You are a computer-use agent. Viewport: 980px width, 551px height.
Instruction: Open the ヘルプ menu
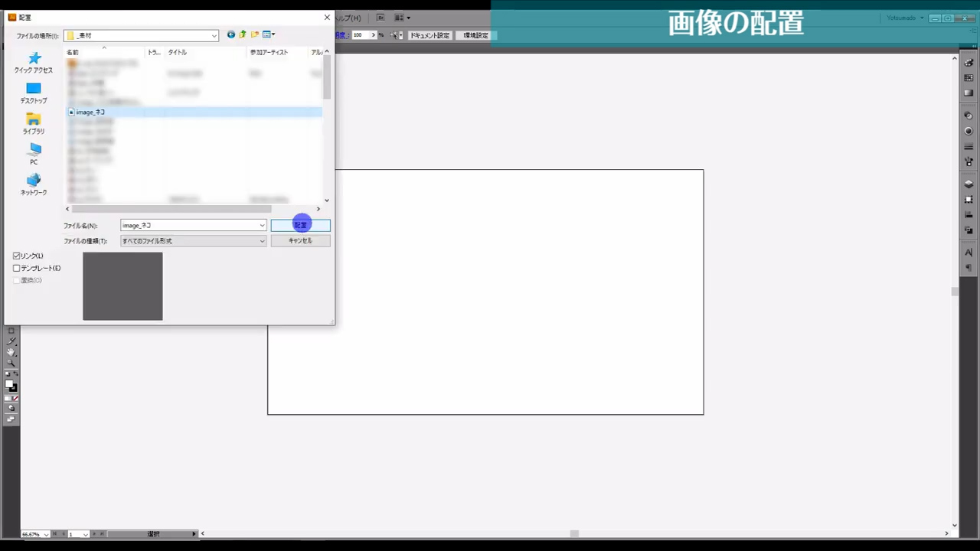tap(350, 18)
